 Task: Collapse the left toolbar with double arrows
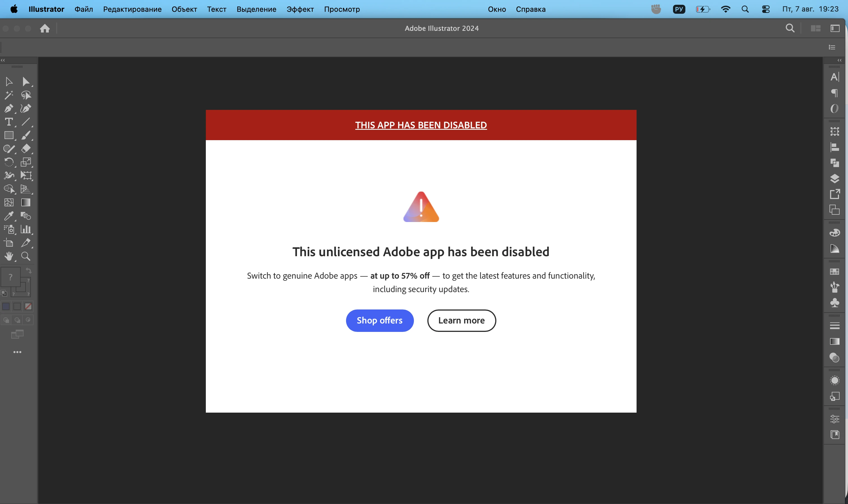point(3,60)
